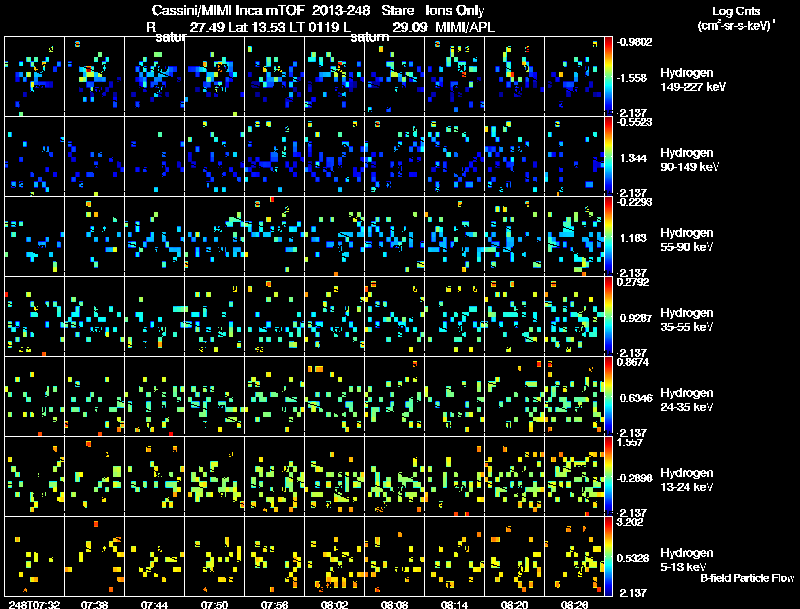Select the 'Hydrogen 24-35 keV' row label
Viewport: 800px width, 609px height.
click(x=687, y=400)
